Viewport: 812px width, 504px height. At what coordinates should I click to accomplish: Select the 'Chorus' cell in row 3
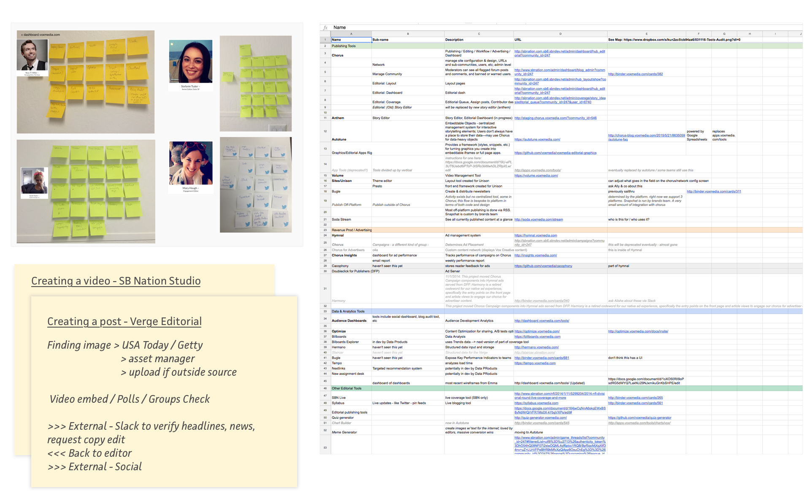click(351, 53)
